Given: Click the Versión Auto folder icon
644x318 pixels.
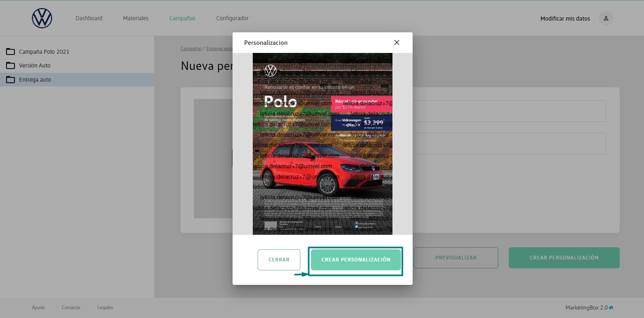Looking at the screenshot, I should tap(10, 65).
